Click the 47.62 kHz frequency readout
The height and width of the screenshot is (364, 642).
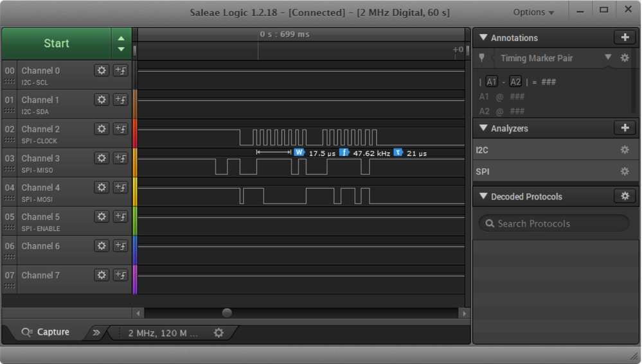(x=371, y=153)
